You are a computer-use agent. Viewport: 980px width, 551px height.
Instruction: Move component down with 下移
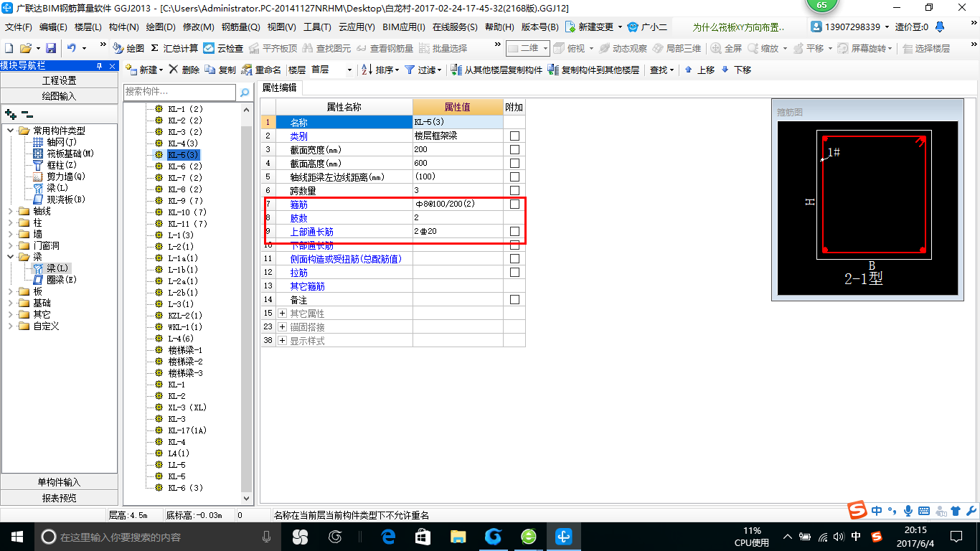736,70
